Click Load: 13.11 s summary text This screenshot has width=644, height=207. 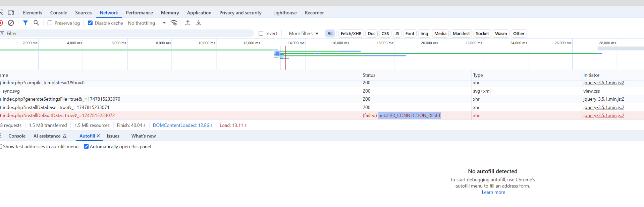[x=233, y=125]
